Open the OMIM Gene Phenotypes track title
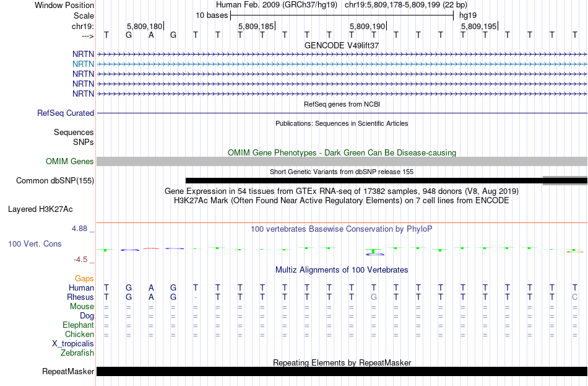This screenshot has height=386, width=588. (342, 153)
